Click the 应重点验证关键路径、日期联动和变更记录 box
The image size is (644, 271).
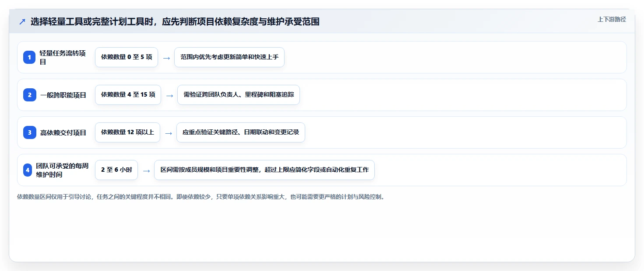click(241, 132)
